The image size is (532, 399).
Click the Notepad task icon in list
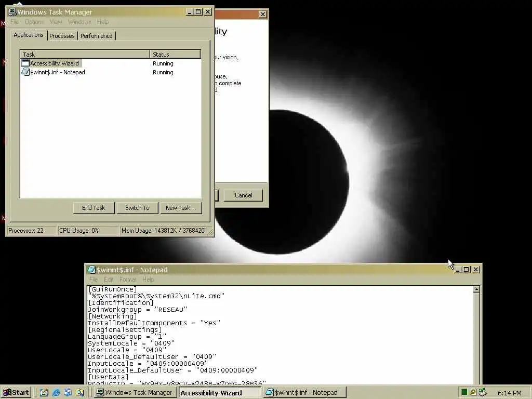25,72
